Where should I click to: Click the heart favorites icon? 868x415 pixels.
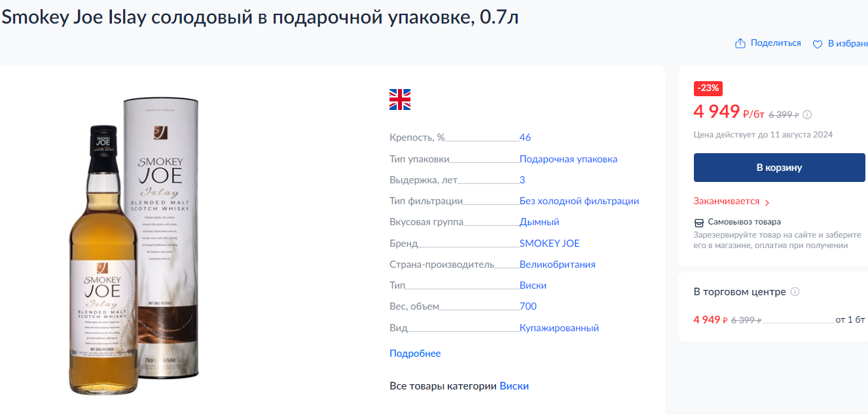click(x=817, y=44)
